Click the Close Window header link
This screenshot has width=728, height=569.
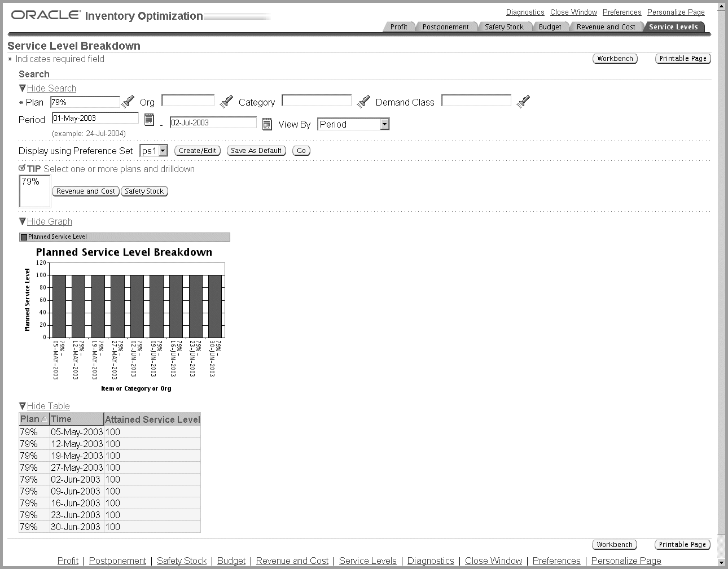pyautogui.click(x=573, y=12)
